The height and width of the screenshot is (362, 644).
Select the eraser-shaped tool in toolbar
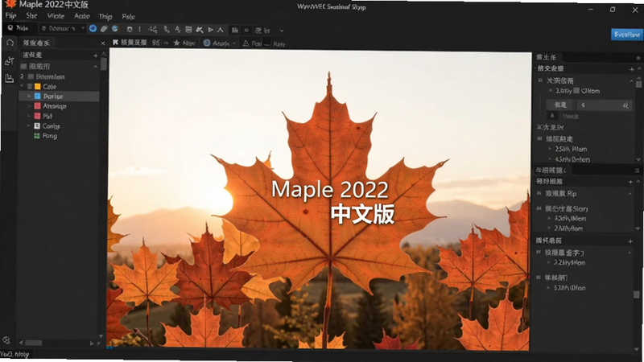[x=104, y=29]
